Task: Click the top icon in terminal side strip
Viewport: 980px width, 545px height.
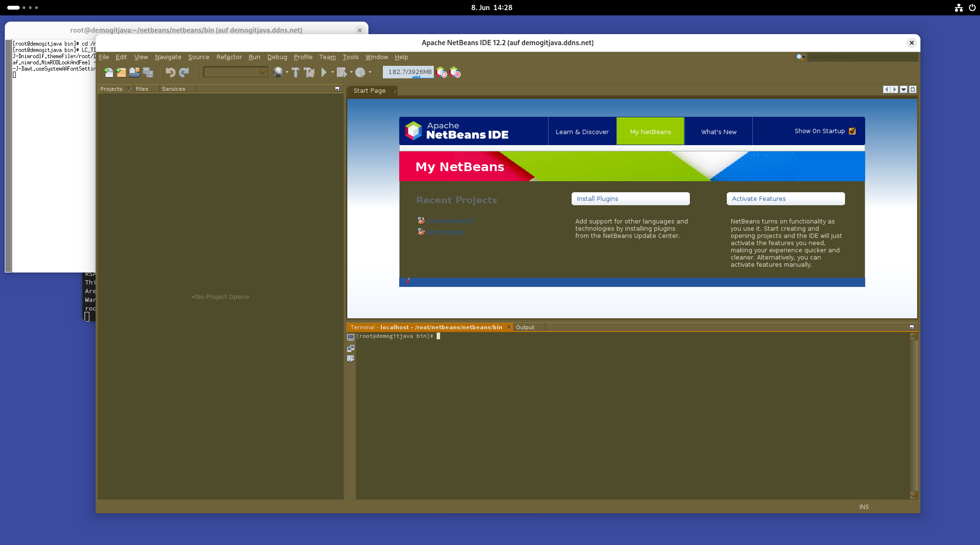Action: click(x=351, y=337)
